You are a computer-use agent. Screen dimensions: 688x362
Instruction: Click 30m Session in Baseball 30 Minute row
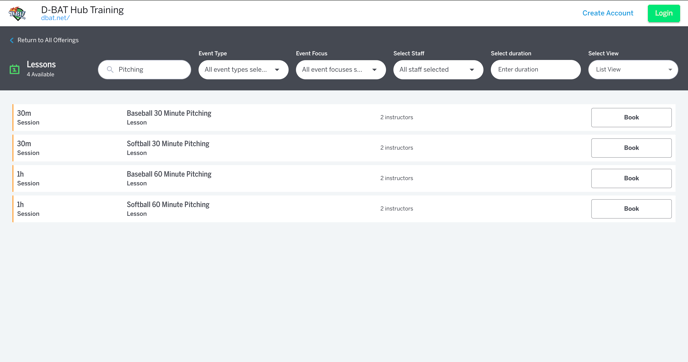pyautogui.click(x=28, y=118)
